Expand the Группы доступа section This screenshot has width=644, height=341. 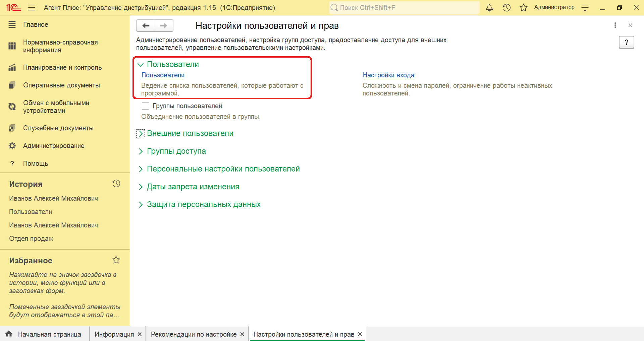click(141, 151)
